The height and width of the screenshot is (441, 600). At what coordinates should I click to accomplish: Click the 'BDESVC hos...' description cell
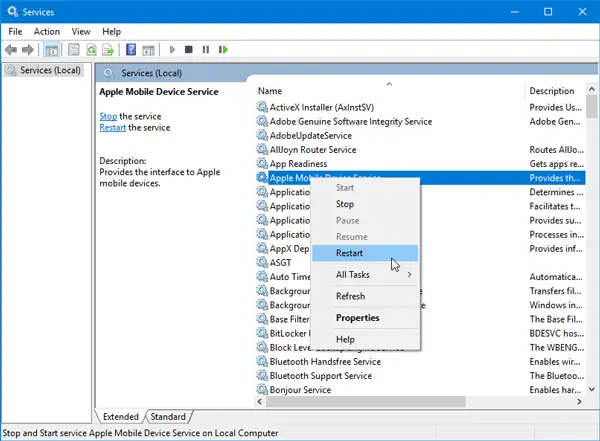point(556,333)
